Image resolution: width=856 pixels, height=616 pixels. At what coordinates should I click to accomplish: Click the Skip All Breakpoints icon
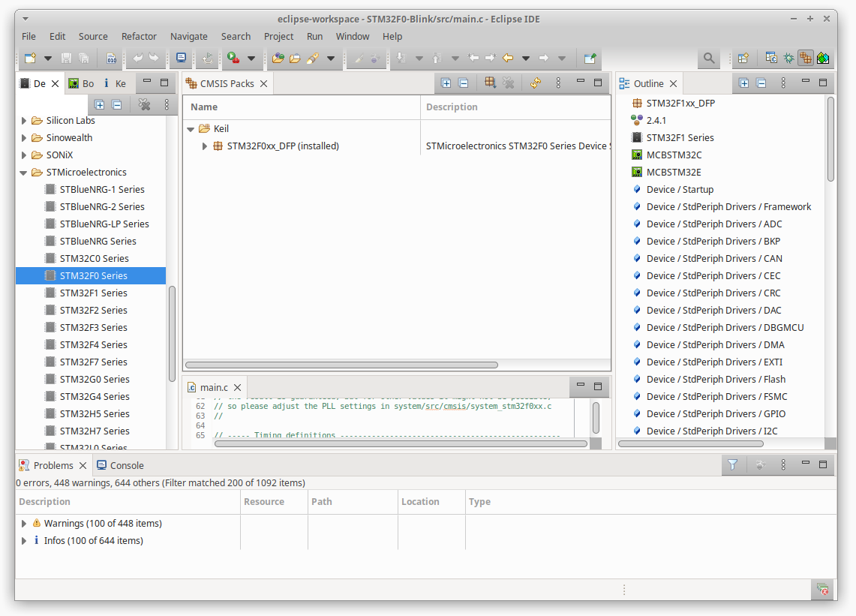click(208, 58)
